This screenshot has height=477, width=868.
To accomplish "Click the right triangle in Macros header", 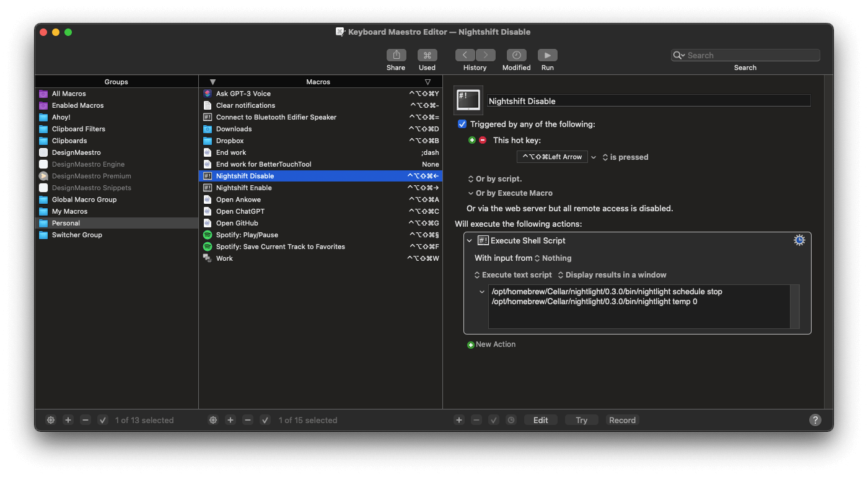I will (x=427, y=82).
